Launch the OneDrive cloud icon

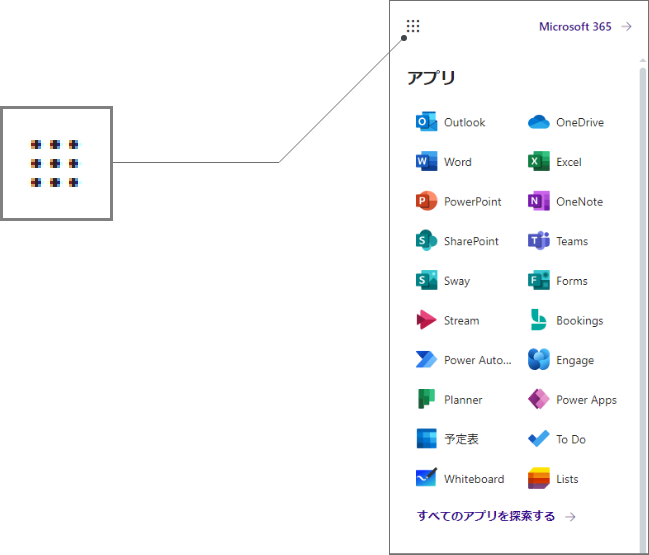tap(538, 122)
